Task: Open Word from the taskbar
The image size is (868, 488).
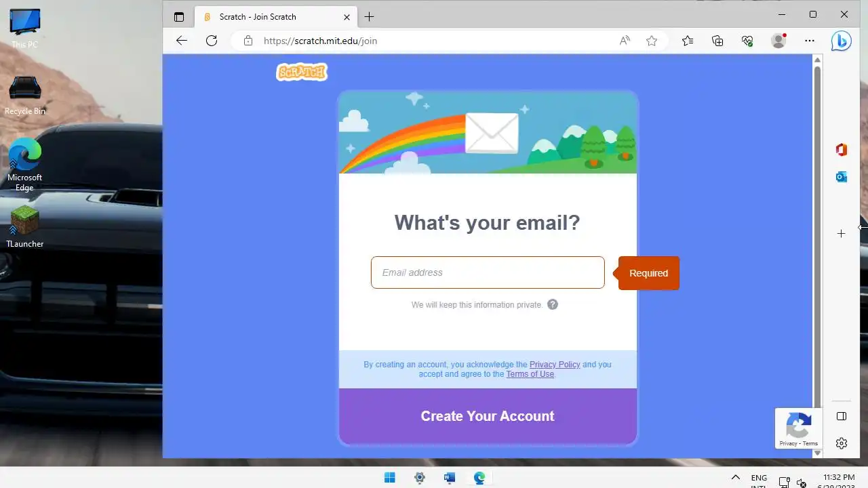Action: point(450,478)
